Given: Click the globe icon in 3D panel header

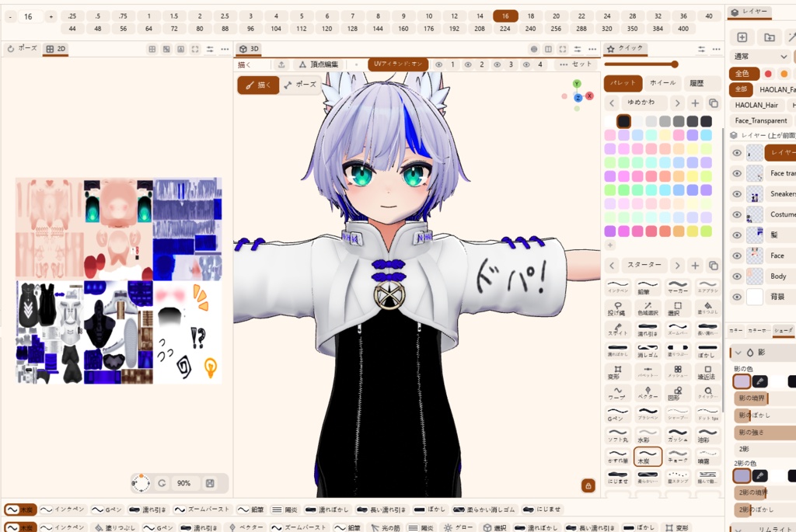Looking at the screenshot, I should (x=533, y=49).
